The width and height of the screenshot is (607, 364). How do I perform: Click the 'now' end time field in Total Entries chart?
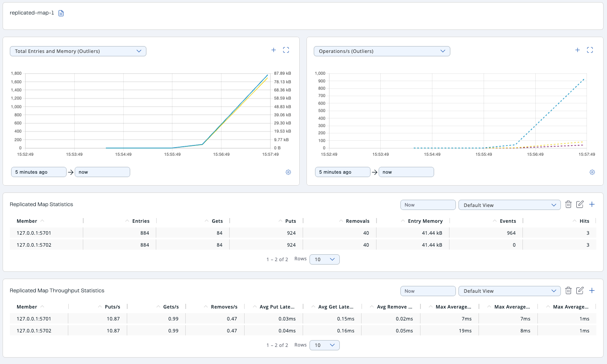coord(102,172)
